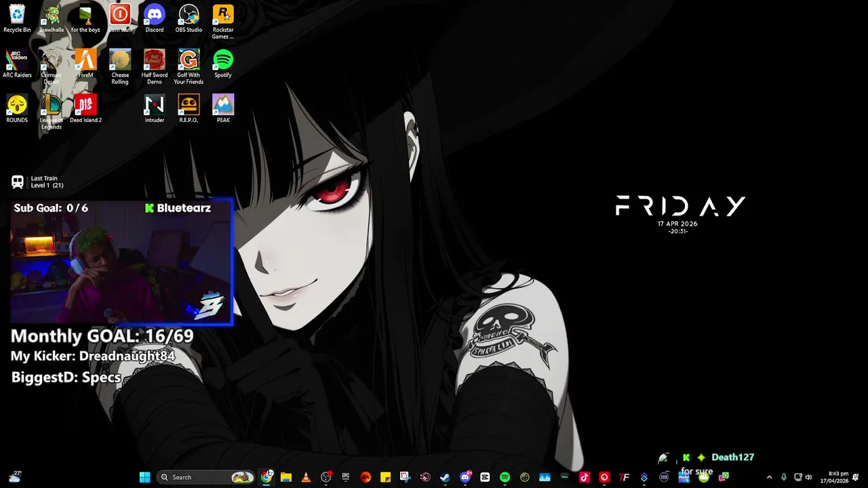Screen dimensions: 868x488
Task: Open Sticky Notes from the taskbar
Action: 385,477
